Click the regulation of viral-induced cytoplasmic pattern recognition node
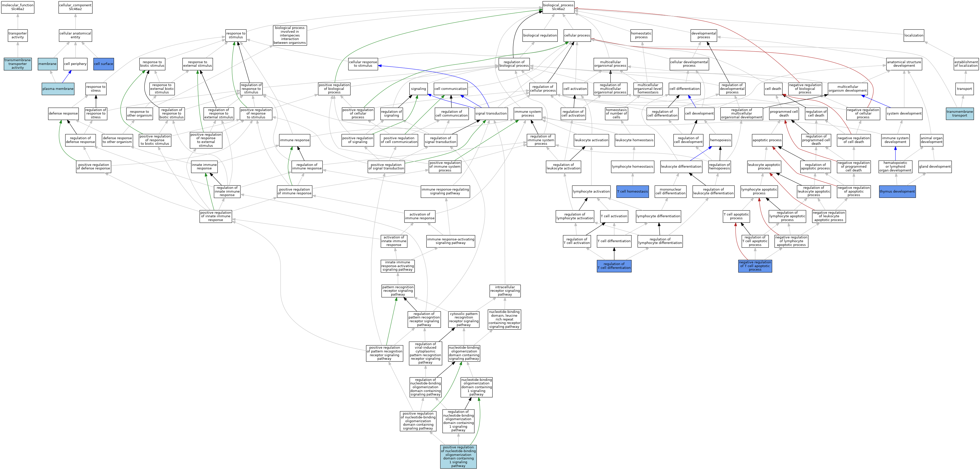 tap(425, 353)
